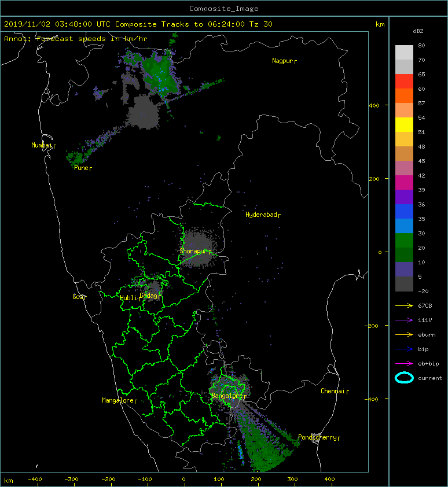Viewport: 448px width, 487px height.
Task: Click the 67CB yellow arrow legend icon
Action: click(x=404, y=306)
